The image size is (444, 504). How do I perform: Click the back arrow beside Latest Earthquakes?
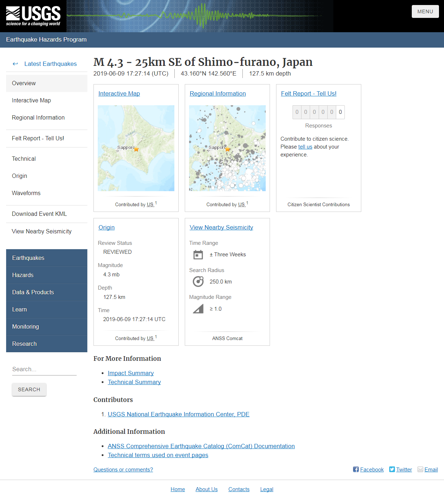click(15, 64)
